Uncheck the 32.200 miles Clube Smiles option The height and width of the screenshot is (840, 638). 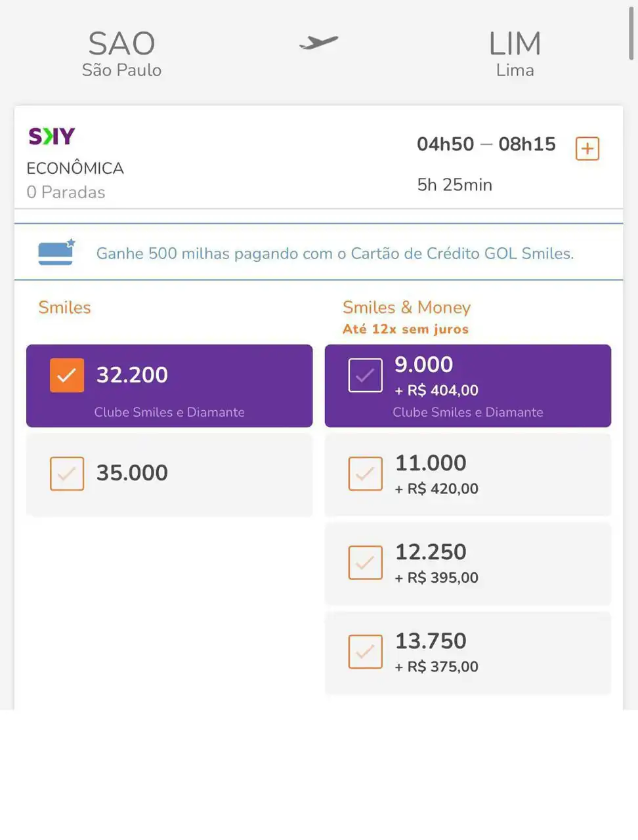pos(67,375)
